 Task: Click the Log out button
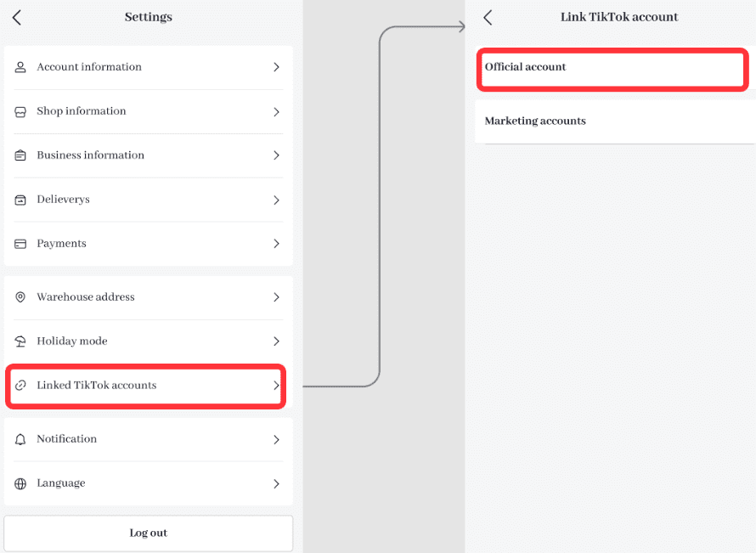pos(148,533)
